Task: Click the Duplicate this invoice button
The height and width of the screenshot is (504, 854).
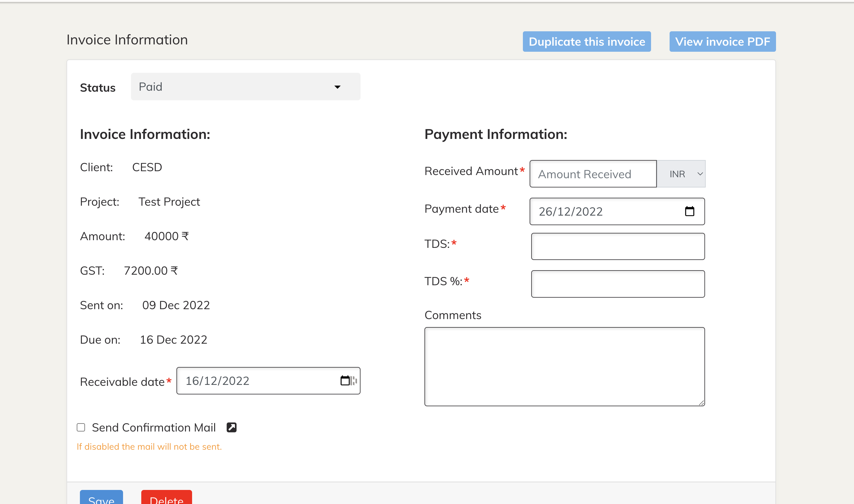Action: point(587,42)
